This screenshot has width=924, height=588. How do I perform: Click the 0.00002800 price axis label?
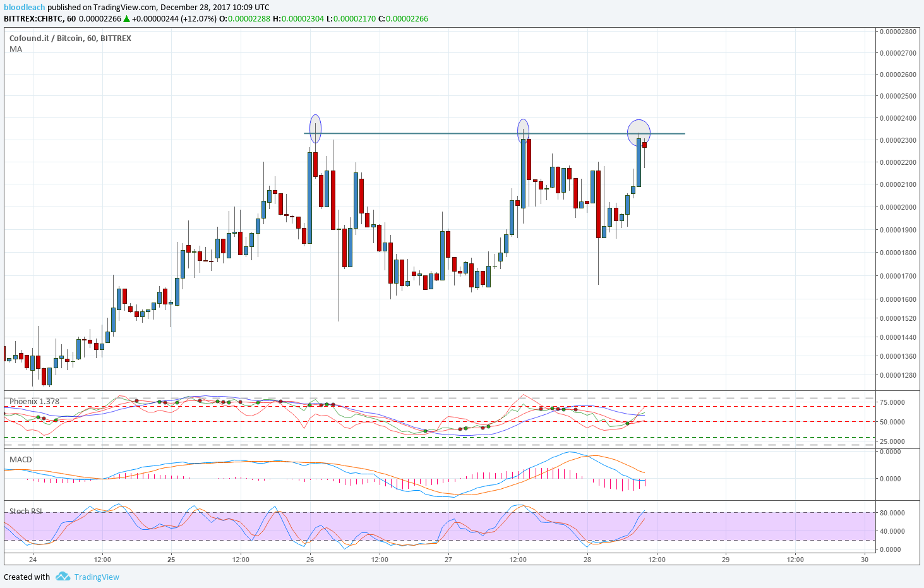click(898, 32)
